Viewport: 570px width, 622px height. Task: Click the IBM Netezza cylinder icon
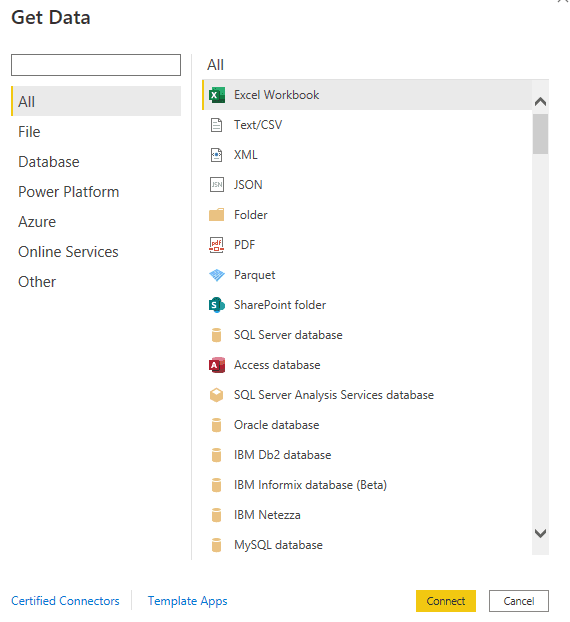click(x=217, y=515)
